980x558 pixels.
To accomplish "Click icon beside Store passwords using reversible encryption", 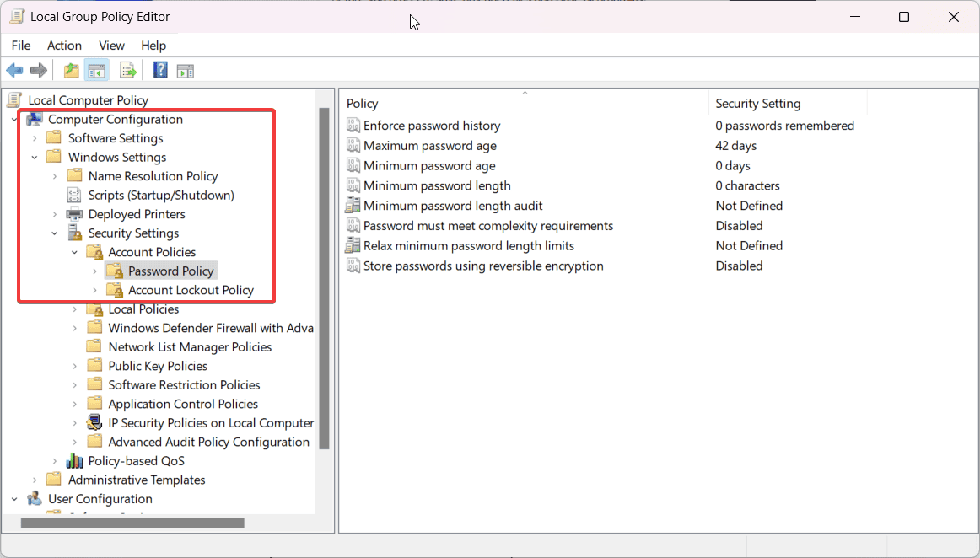I will coord(353,266).
